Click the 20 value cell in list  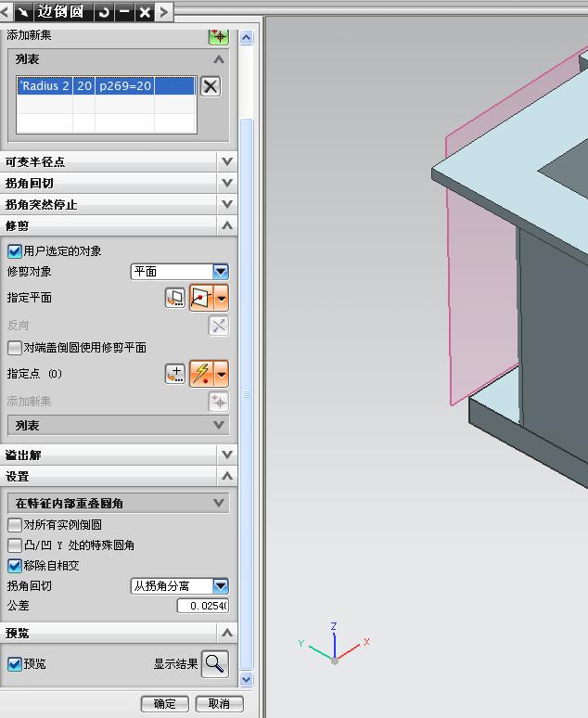[84, 85]
